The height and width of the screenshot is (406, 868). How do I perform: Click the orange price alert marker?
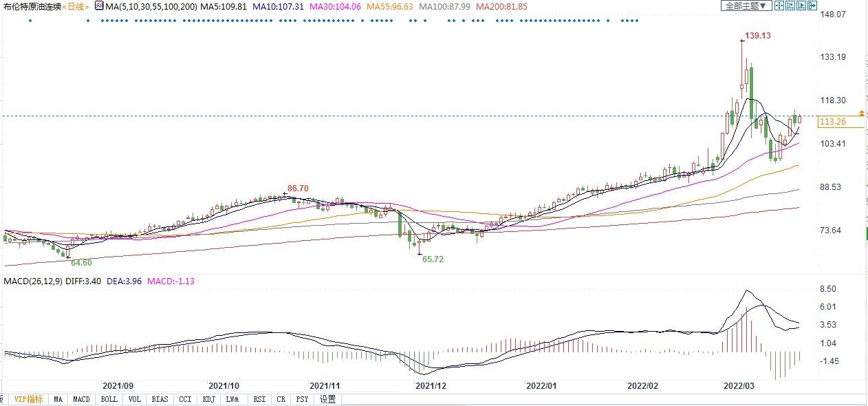click(x=861, y=113)
